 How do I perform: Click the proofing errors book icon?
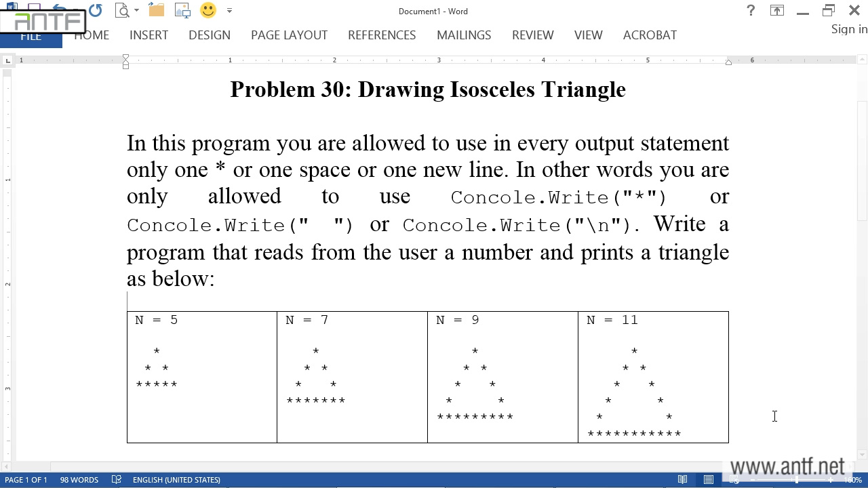coord(117,480)
